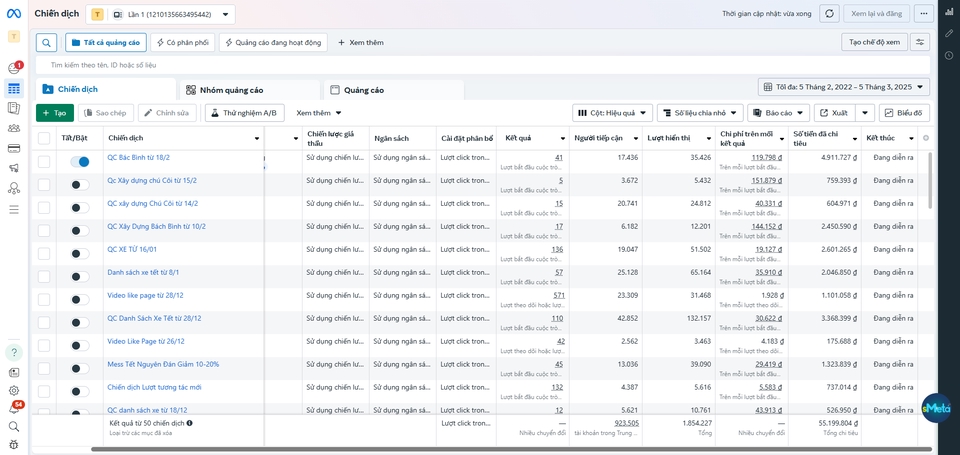Open the ad account dropdown Lần 1
The height and width of the screenshot is (455, 960).
[x=160, y=14]
